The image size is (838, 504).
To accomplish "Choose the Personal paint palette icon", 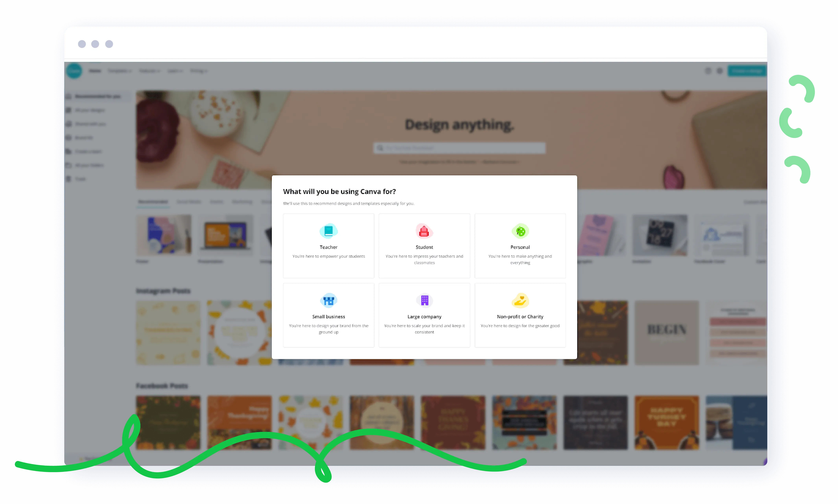I will [x=520, y=231].
